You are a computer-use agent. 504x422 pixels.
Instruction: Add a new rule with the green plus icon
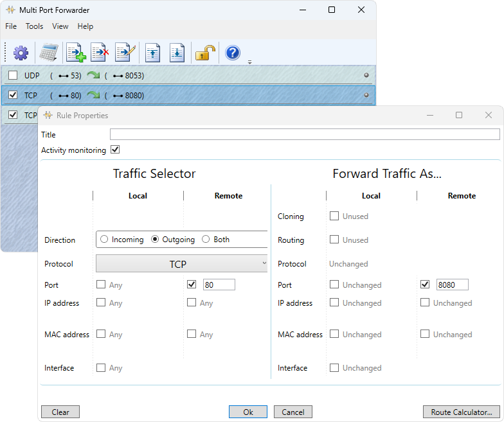76,53
